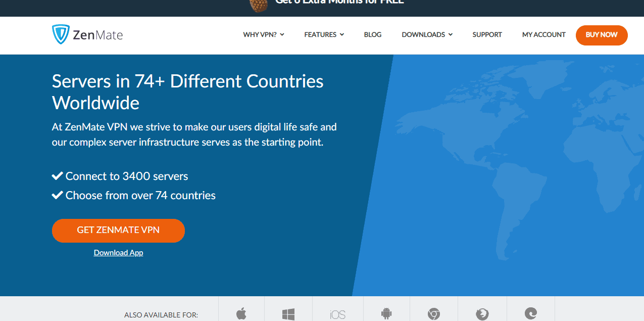
Task: Select the Edge browser icon
Action: pos(530,313)
